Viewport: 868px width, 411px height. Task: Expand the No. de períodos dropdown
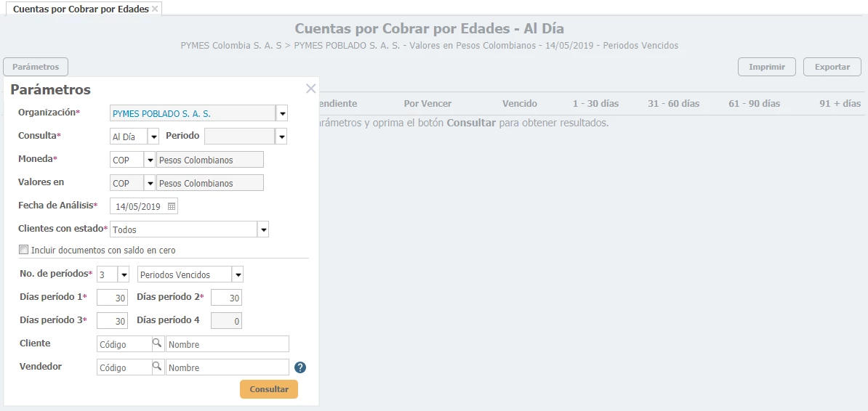coord(124,274)
